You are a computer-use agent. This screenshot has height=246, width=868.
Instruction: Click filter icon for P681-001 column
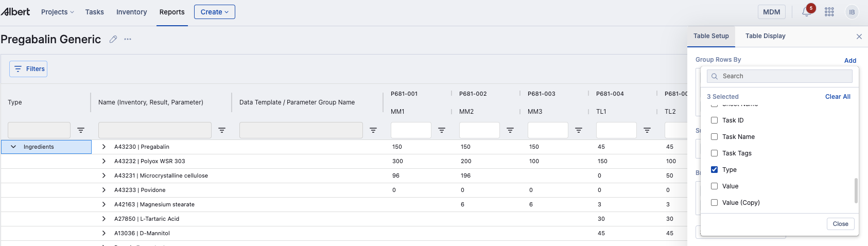point(442,130)
